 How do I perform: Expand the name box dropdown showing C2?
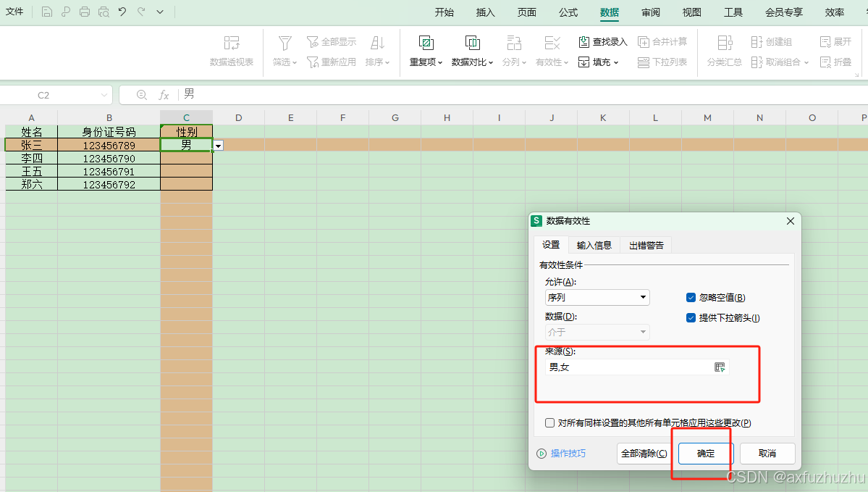coord(104,96)
